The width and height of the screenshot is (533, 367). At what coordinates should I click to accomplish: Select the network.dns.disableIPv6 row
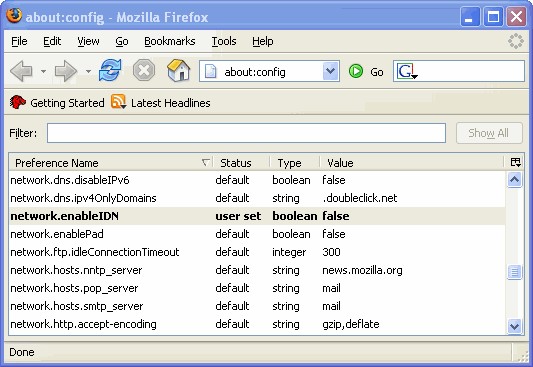coord(257,180)
